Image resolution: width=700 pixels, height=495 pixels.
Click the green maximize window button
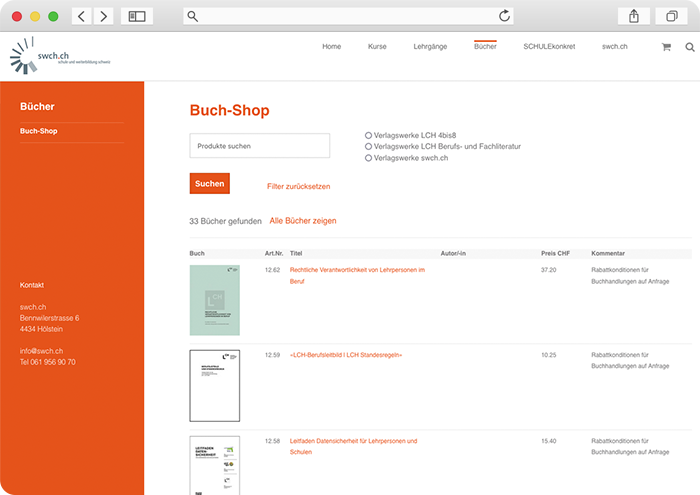(x=53, y=17)
